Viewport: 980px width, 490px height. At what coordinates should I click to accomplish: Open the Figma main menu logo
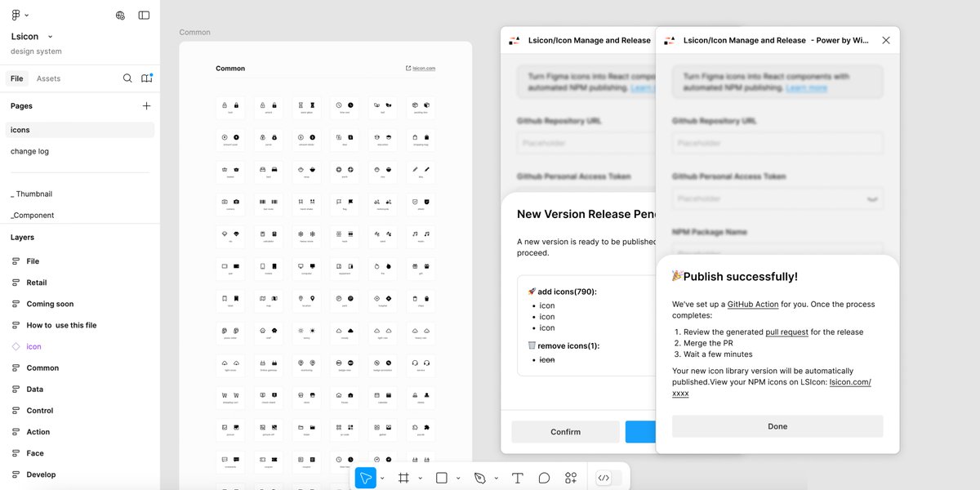tap(16, 15)
